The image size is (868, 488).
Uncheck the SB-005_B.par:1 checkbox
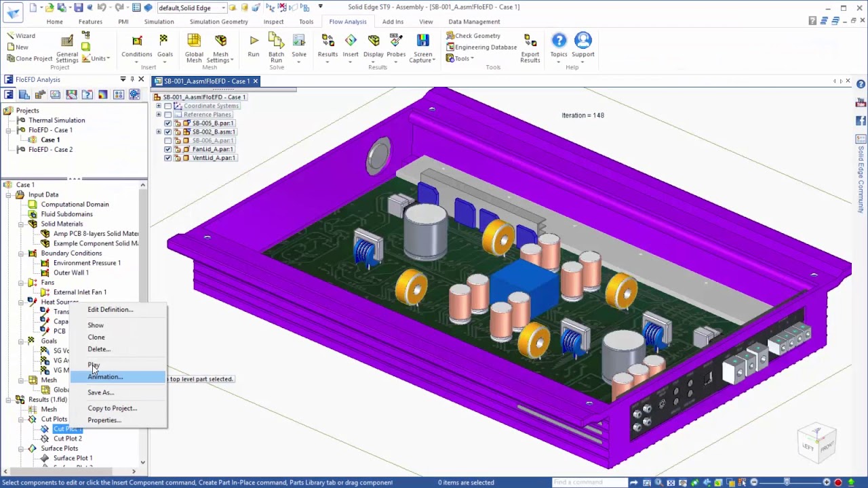[168, 123]
